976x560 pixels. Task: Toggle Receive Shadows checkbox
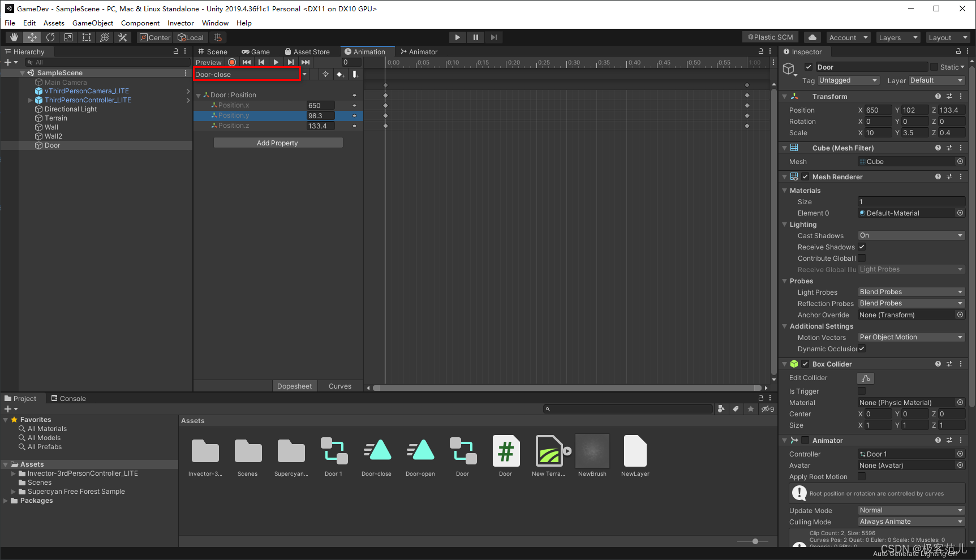coord(862,247)
